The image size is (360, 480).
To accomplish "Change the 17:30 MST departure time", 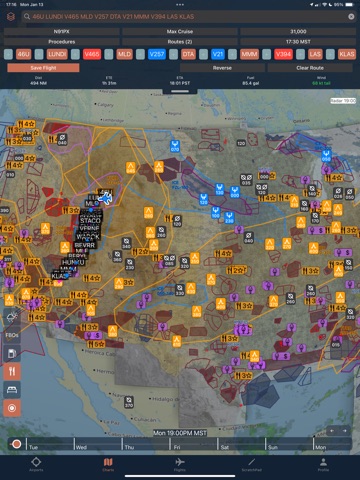I will pyautogui.click(x=298, y=42).
